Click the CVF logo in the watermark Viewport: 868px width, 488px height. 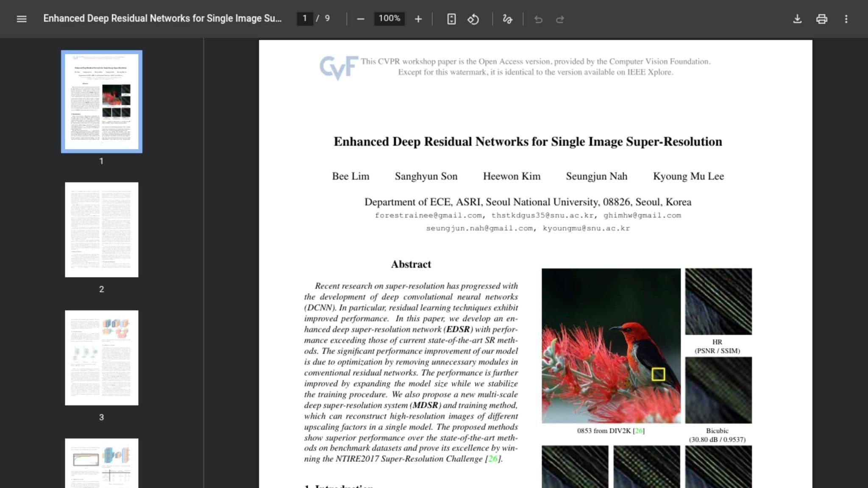click(x=339, y=68)
